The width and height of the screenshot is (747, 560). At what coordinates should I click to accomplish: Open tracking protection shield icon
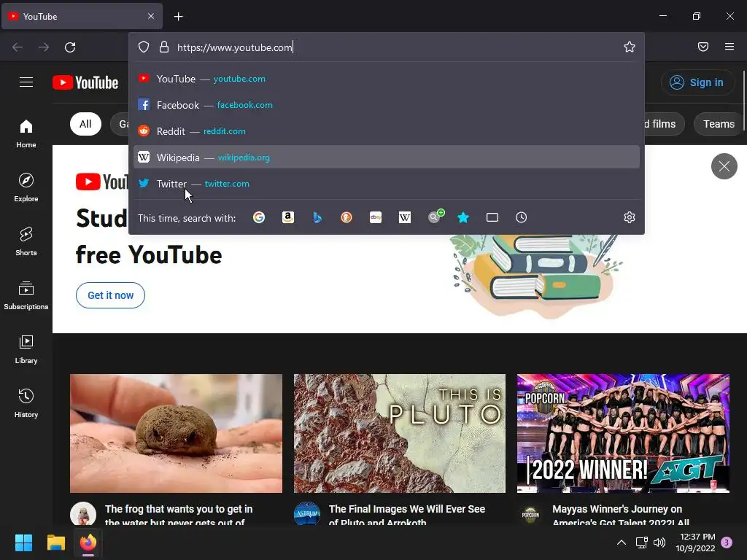(x=144, y=47)
